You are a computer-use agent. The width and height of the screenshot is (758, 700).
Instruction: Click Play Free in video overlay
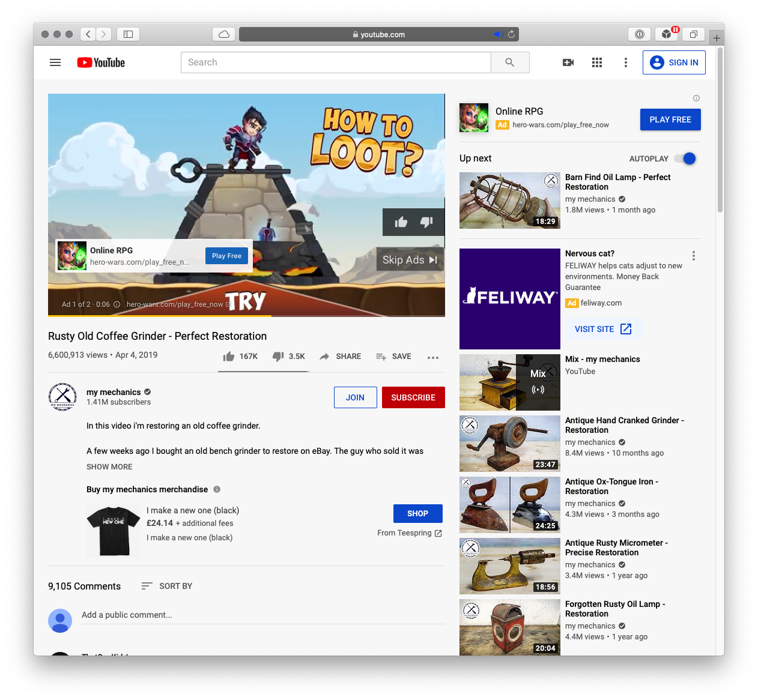[226, 256]
